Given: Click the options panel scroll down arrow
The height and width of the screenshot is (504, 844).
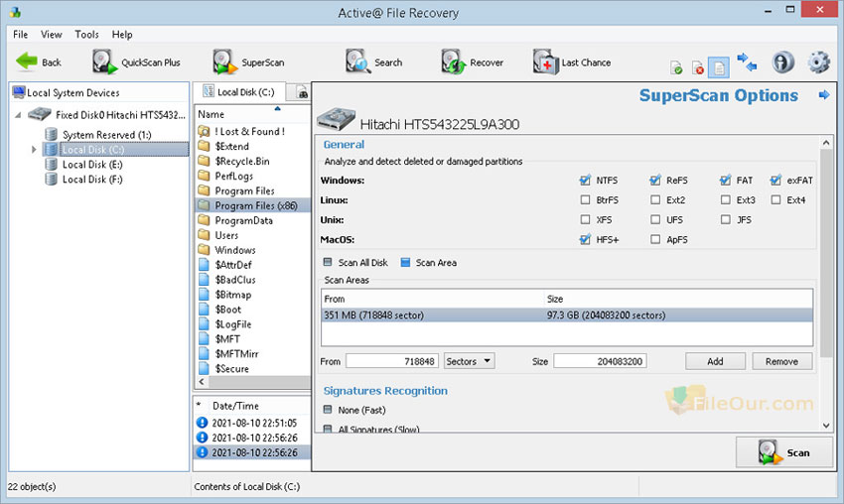Looking at the screenshot, I should [x=826, y=426].
